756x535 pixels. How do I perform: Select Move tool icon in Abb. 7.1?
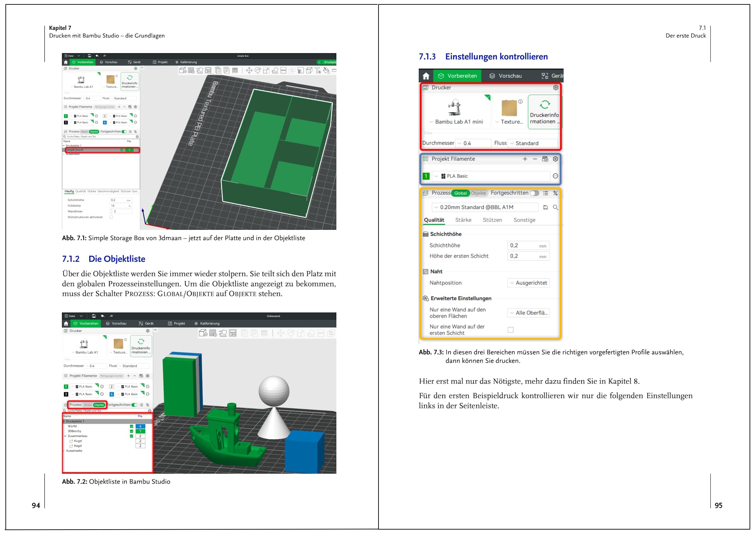[249, 70]
